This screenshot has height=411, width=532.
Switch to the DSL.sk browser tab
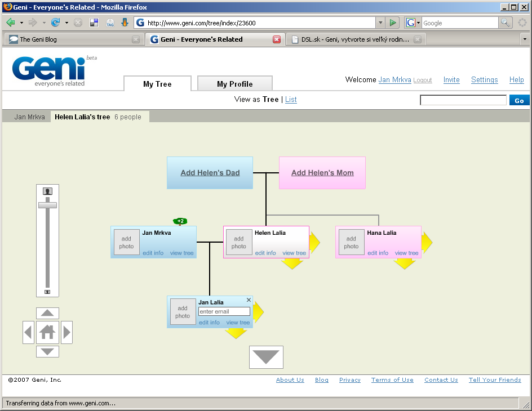tap(356, 39)
